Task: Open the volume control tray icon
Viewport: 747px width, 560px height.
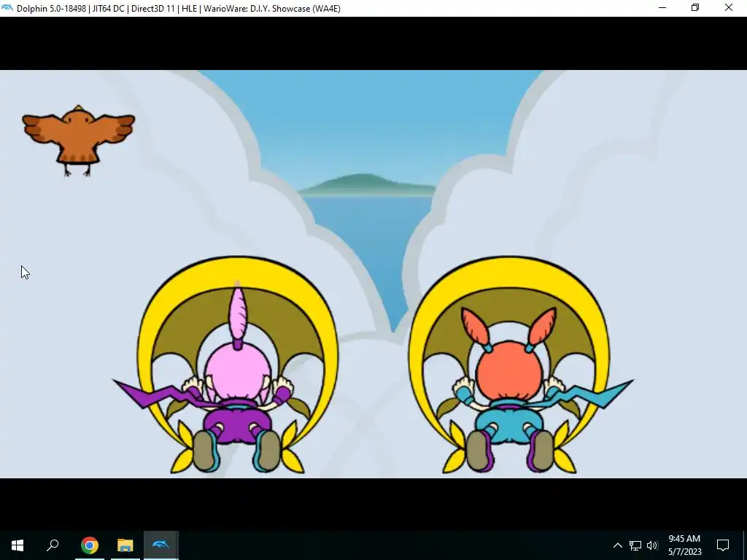Action: [x=652, y=545]
